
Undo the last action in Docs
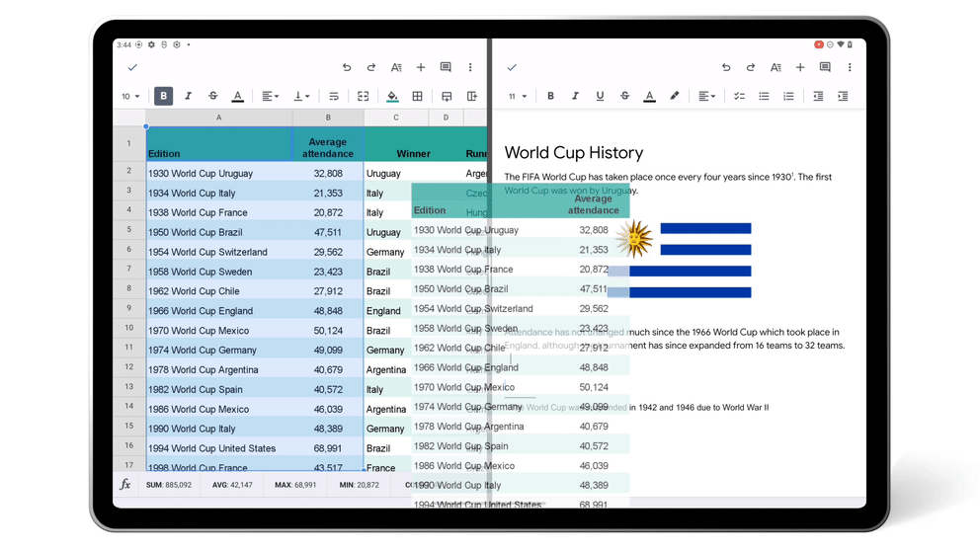[726, 67]
